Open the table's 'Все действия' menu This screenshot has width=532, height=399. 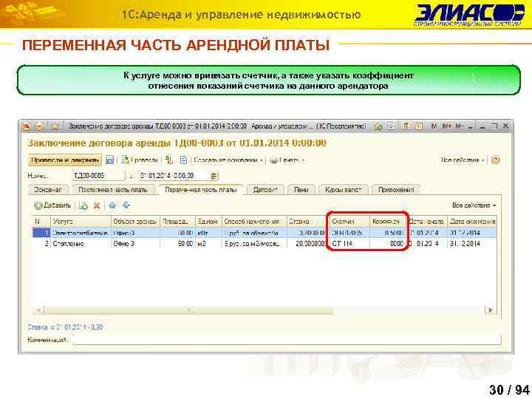pyautogui.click(x=474, y=205)
